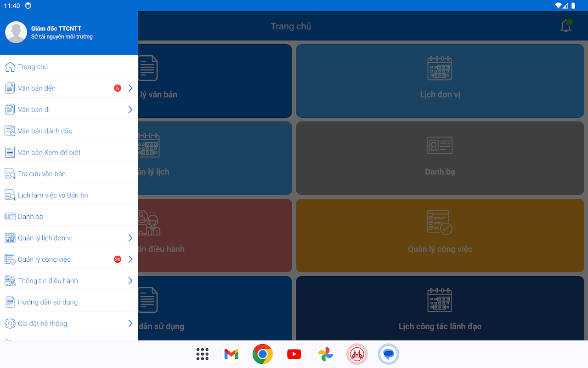Click the Hướng dẫn sử dụng document icon in sidebar

[10, 302]
